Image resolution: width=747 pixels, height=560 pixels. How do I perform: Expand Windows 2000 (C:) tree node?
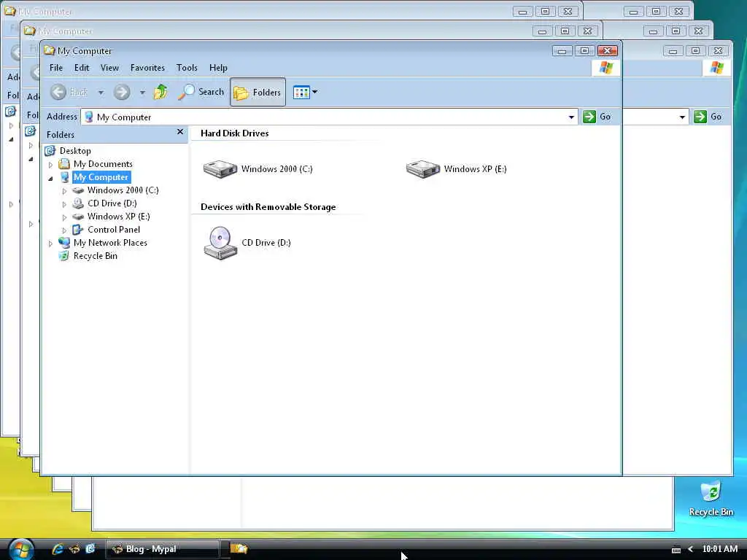click(64, 191)
